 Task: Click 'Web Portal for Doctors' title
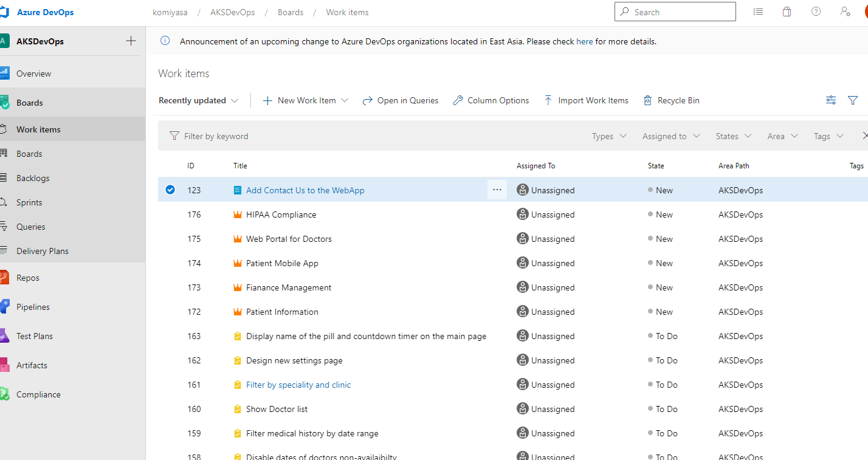click(x=289, y=239)
